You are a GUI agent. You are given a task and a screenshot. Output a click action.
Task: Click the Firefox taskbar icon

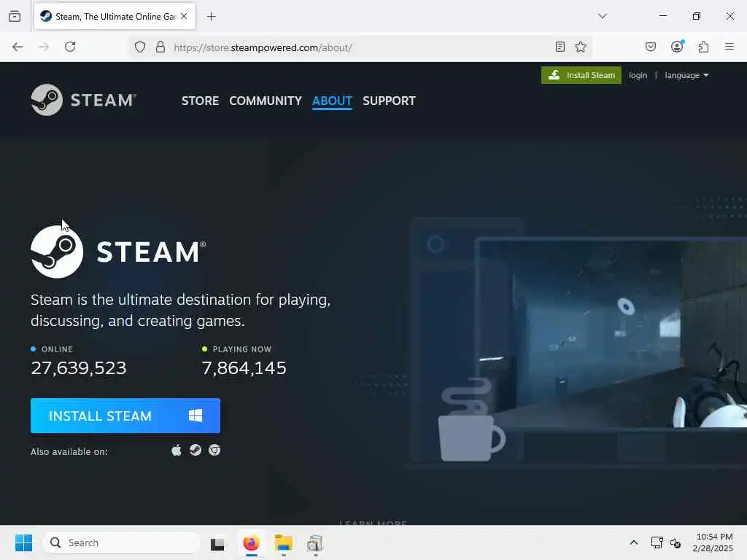[252, 542]
